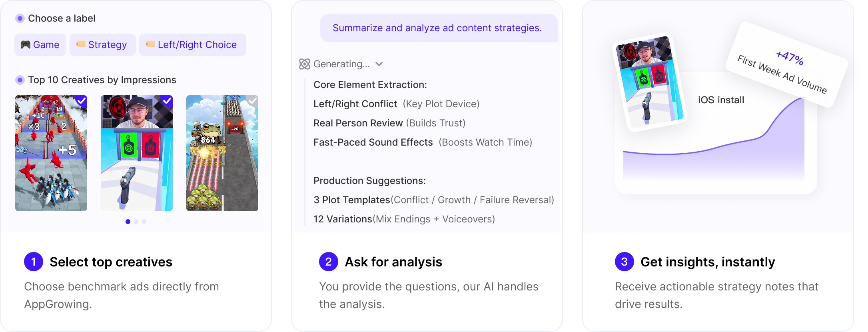This screenshot has width=868, height=332.
Task: Select the Left/Right Choice label chip
Action: [192, 44]
